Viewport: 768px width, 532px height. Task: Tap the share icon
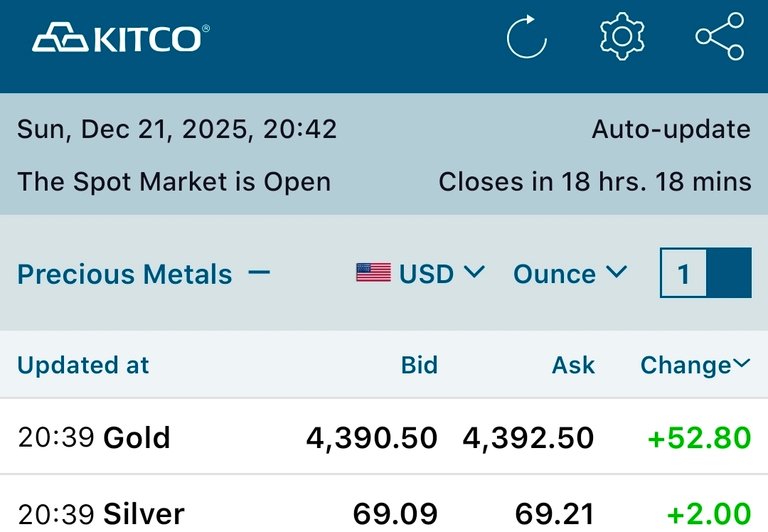[x=719, y=37]
